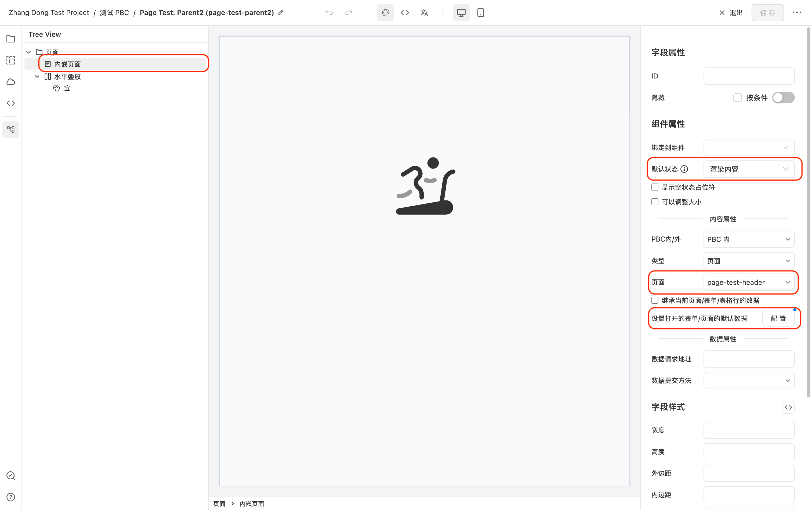Open the 数据提交方法 dropdown
Viewport: 812px width, 510px height.
point(749,380)
